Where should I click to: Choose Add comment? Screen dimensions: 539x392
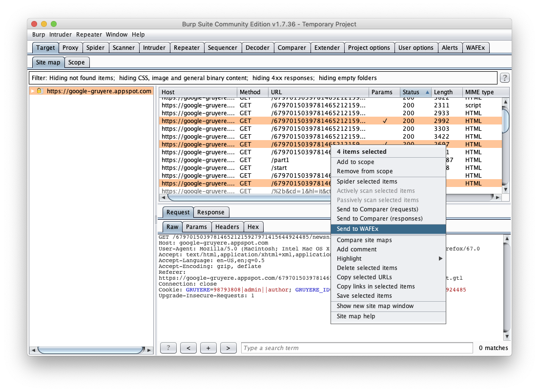388,249
